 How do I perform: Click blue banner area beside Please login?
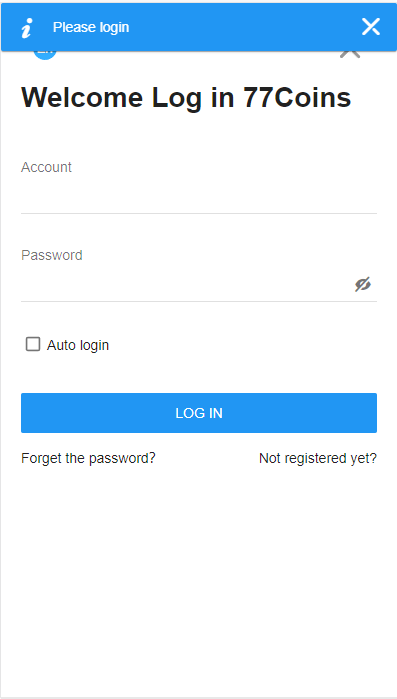(x=245, y=27)
